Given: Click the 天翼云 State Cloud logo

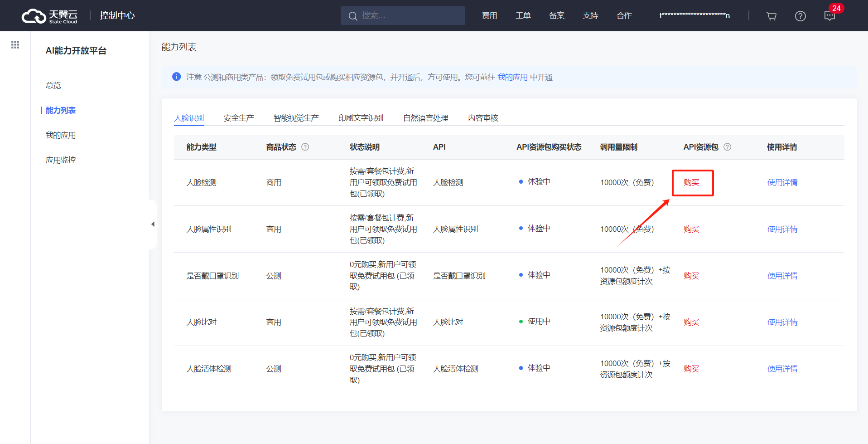Looking at the screenshot, I should tap(50, 16).
